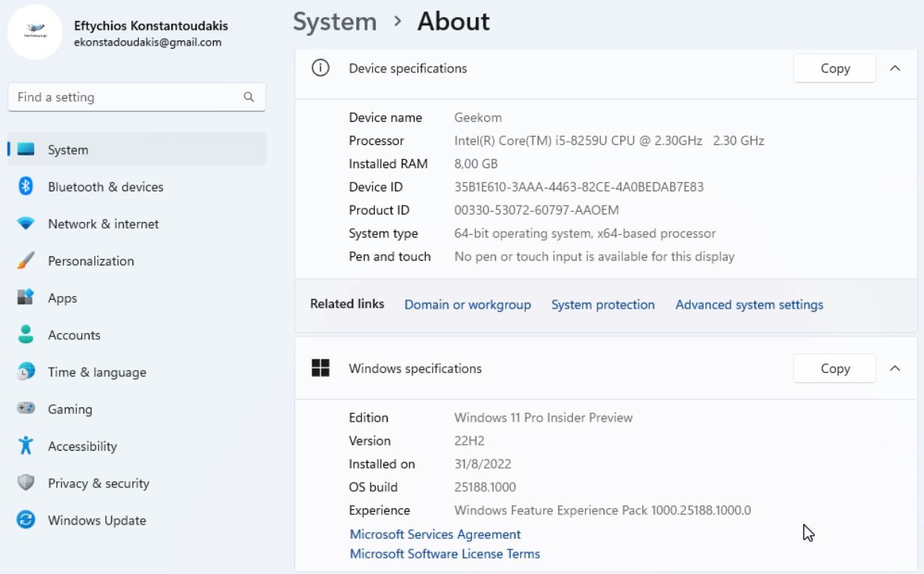The height and width of the screenshot is (574, 924).
Task: Click the Privacy & security shield icon
Action: 26,484
